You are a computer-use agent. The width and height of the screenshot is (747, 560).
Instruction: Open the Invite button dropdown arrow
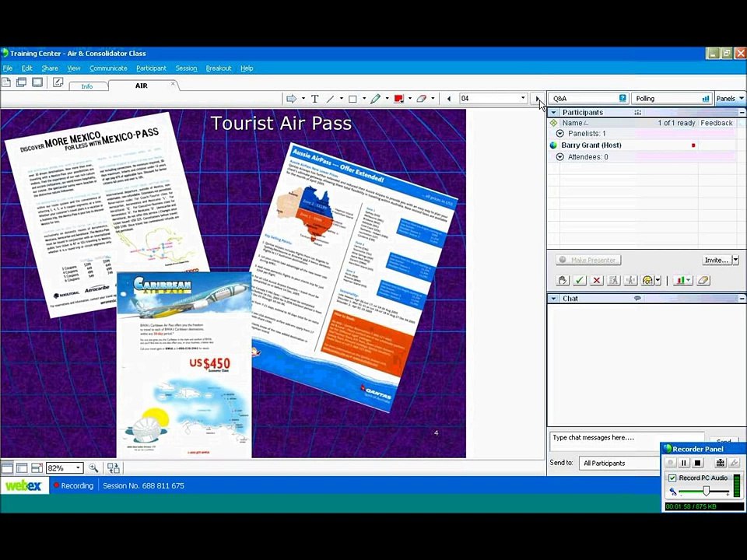coord(735,260)
